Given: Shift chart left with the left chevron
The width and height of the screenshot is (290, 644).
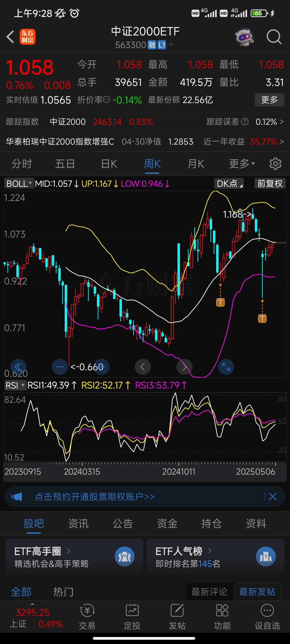Looking at the screenshot, I should [143, 367].
